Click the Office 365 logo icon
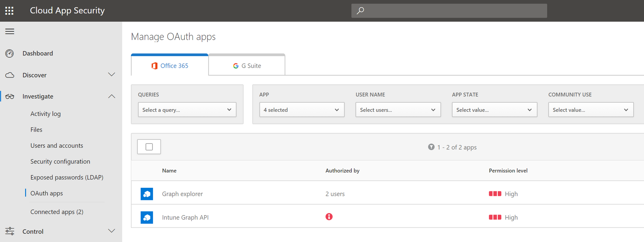 click(155, 66)
